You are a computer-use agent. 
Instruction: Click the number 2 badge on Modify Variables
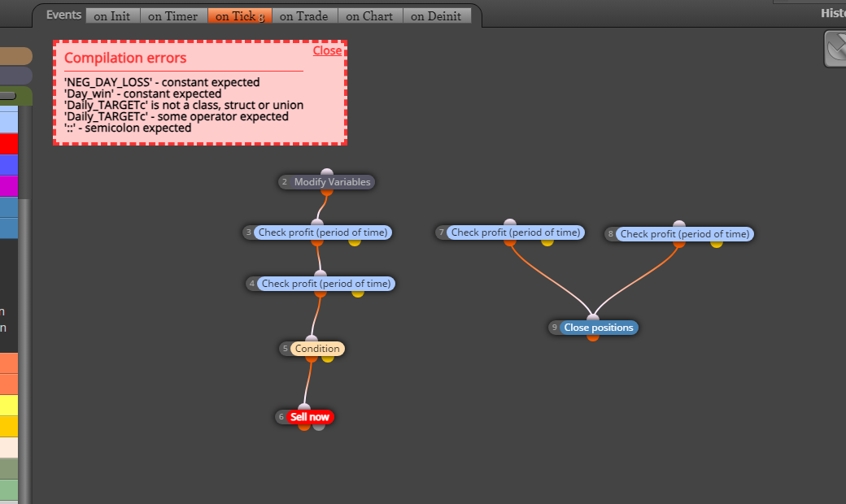click(x=285, y=181)
